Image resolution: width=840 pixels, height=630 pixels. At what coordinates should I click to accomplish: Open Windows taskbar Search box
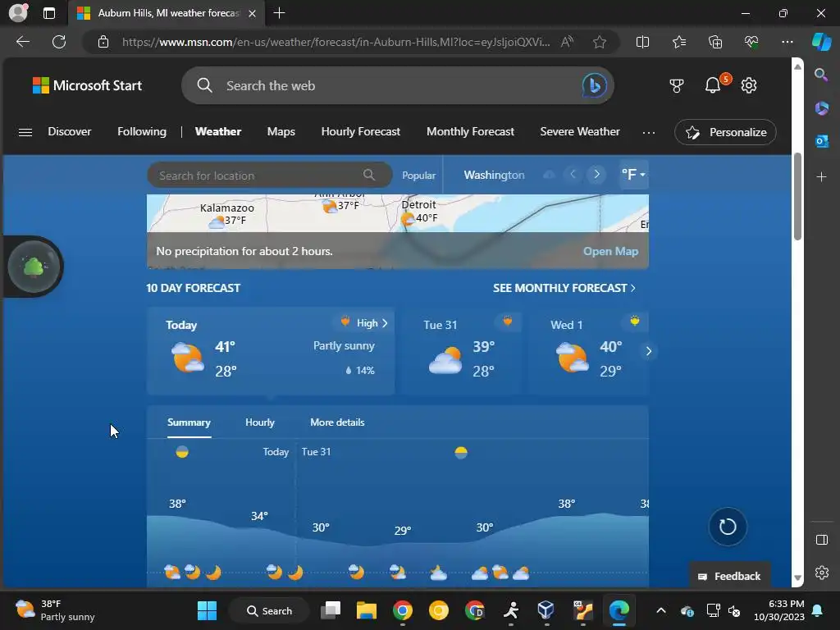(269, 610)
